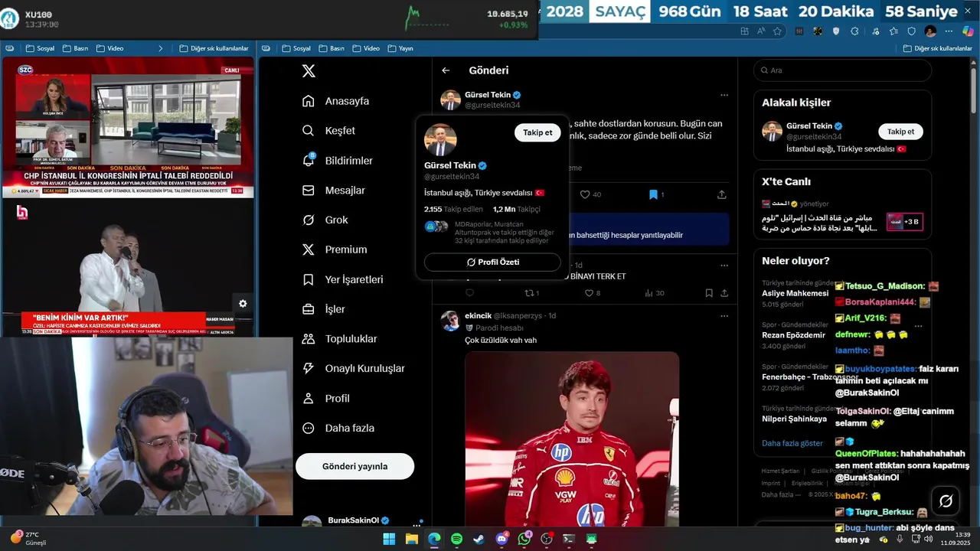The width and height of the screenshot is (980, 551).
Task: Open Video bookmarks folder in right browser
Action: [366, 48]
